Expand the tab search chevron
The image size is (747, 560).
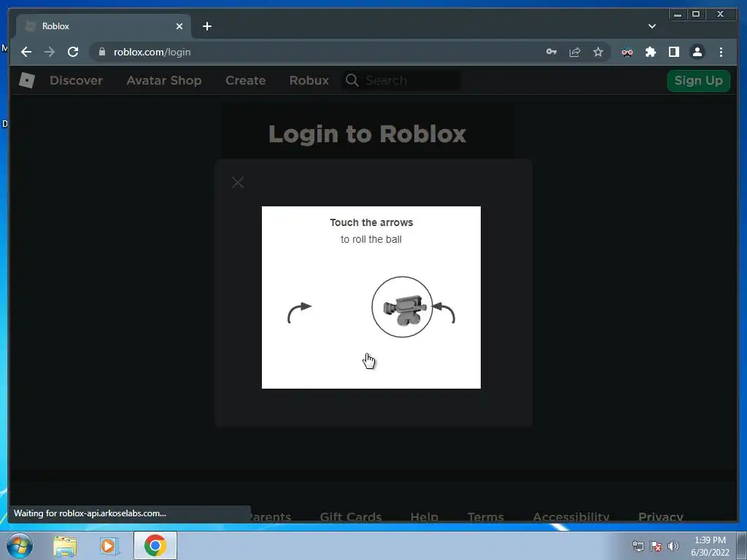[x=652, y=26]
